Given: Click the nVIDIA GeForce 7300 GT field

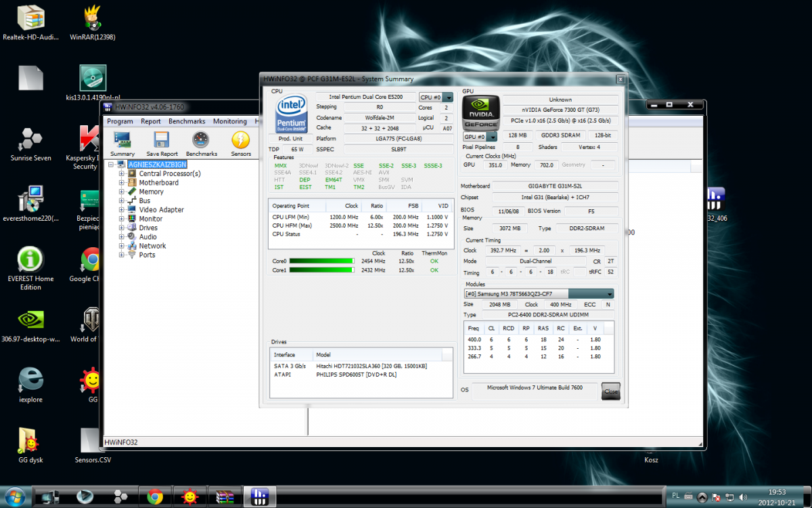Looking at the screenshot, I should click(560, 110).
